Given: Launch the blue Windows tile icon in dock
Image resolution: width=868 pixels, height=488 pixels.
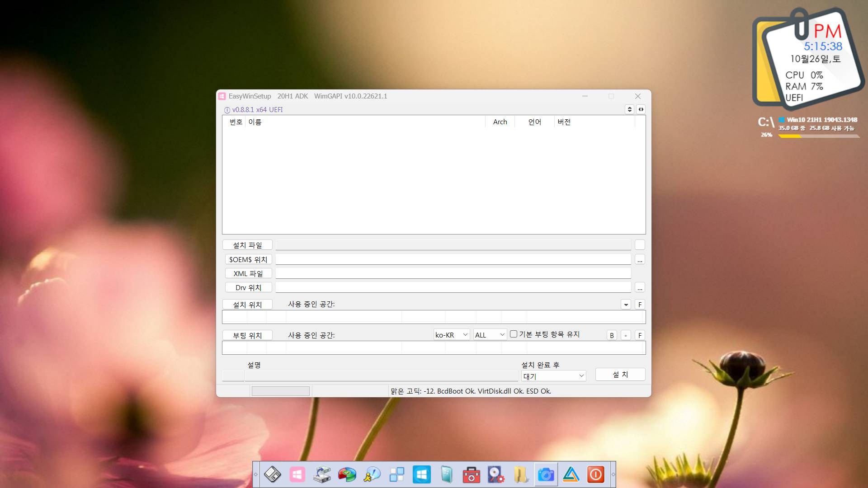Looking at the screenshot, I should (x=422, y=474).
